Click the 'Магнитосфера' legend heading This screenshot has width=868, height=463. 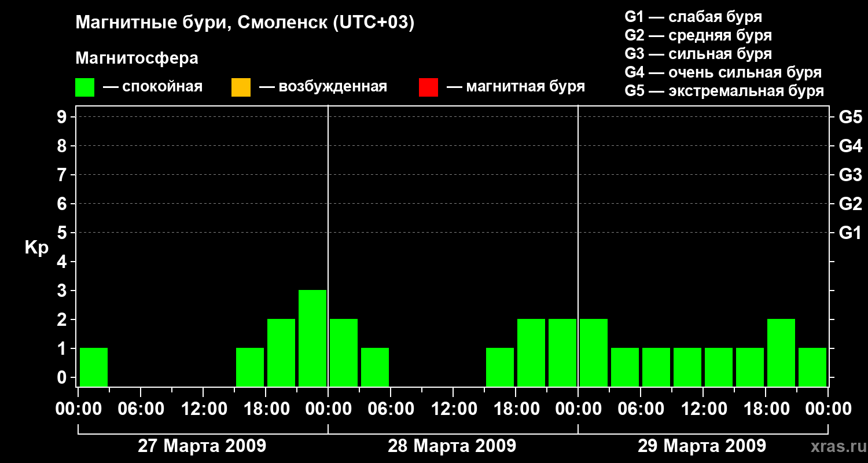(137, 58)
